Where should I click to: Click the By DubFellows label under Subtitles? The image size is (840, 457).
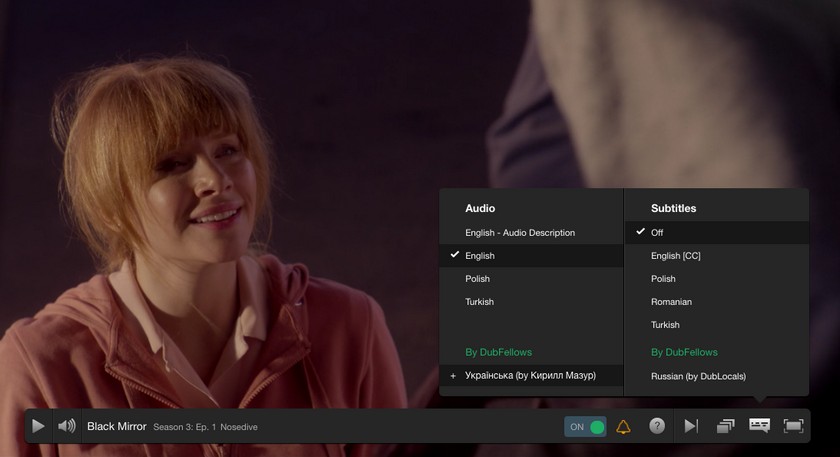(x=684, y=352)
